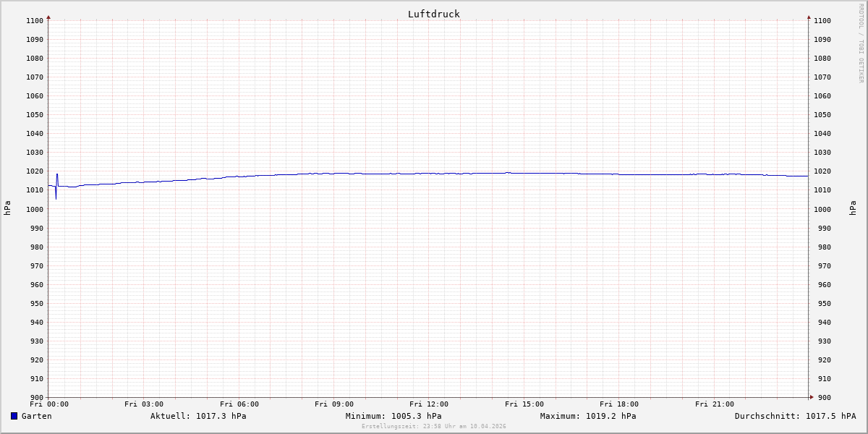Click the Fri 12:00 time axis label
The image size is (868, 434).
[x=429, y=404]
